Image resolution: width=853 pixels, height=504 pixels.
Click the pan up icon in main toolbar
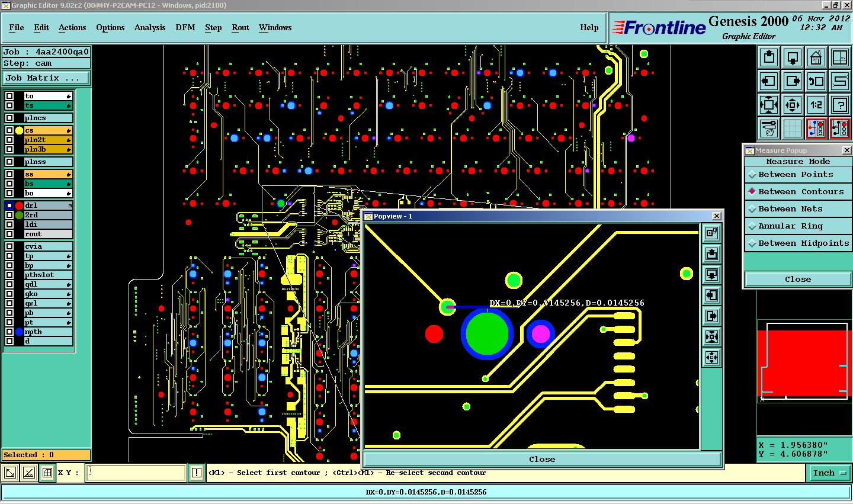pos(769,57)
